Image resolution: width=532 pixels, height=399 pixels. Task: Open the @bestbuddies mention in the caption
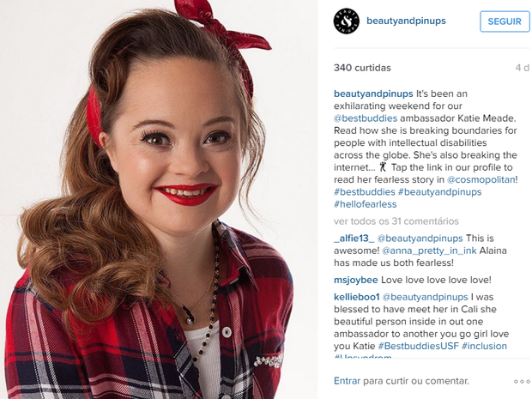(x=366, y=118)
